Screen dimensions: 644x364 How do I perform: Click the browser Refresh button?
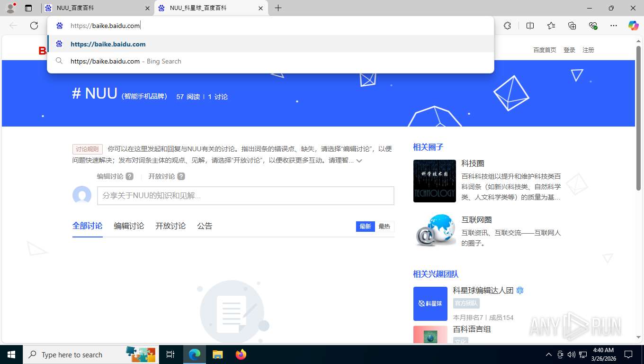tap(34, 26)
